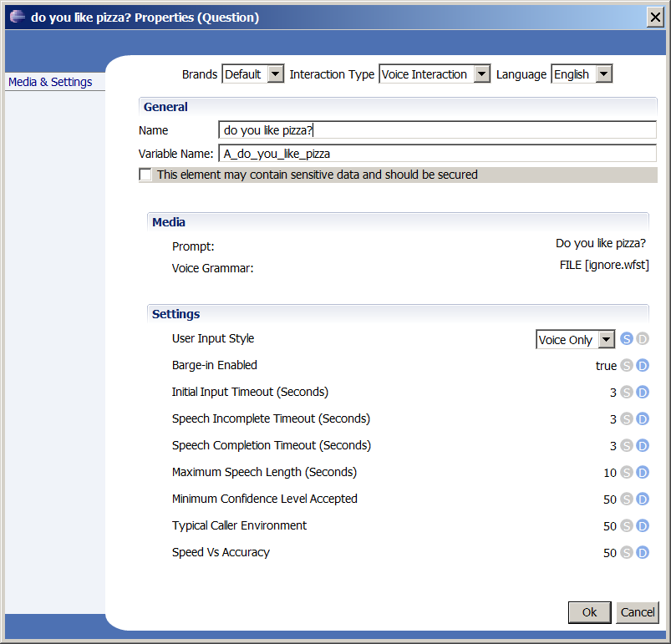Click S icon for User Input Style

tap(627, 339)
